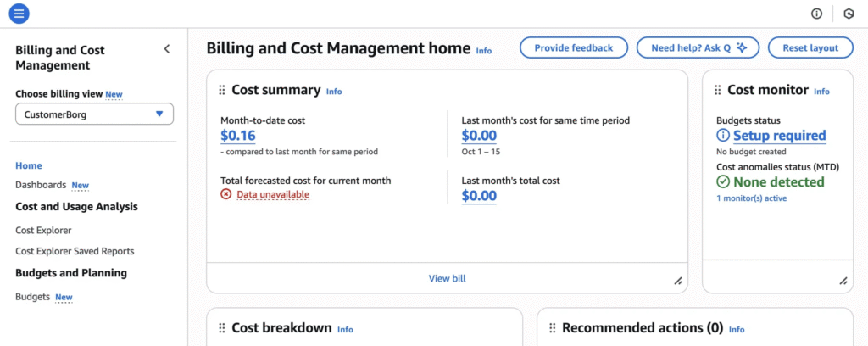
Task: Click the Need help? Ask Q button
Action: click(x=698, y=48)
